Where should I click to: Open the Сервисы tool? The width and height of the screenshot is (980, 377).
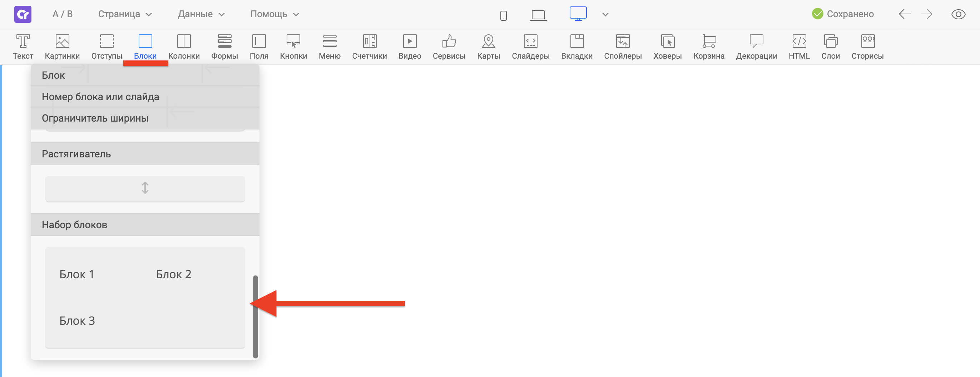pos(449,47)
